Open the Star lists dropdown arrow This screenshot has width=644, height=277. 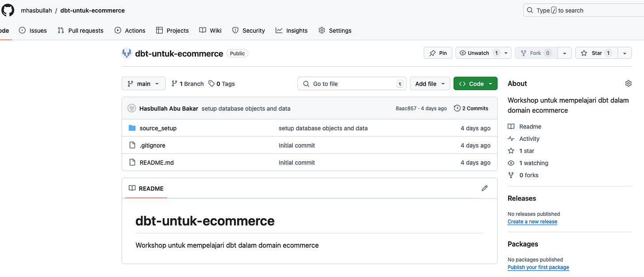coord(624,53)
